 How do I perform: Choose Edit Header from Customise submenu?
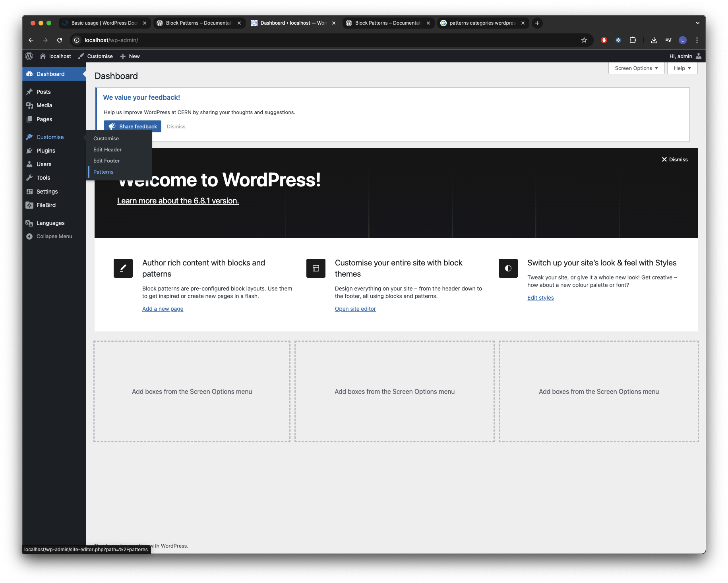pyautogui.click(x=107, y=149)
